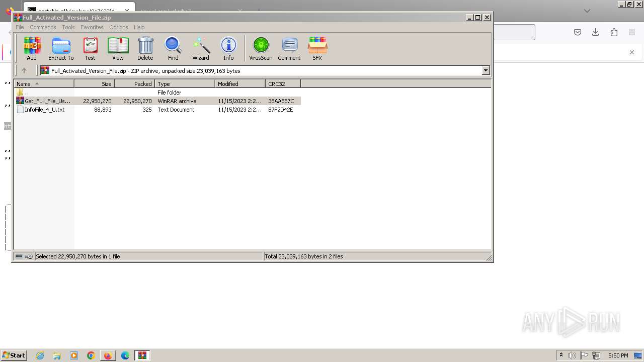Click the Delete trash icon
Screen dimensions: 644x362
pos(145,48)
